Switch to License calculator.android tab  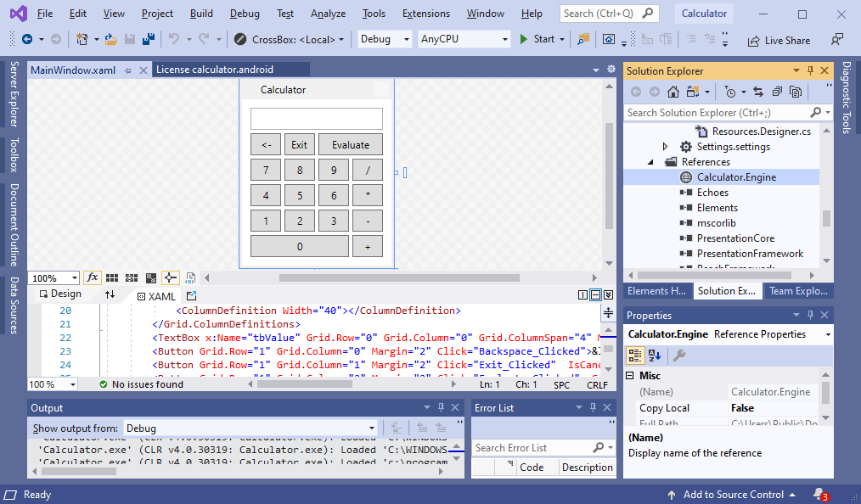click(215, 70)
